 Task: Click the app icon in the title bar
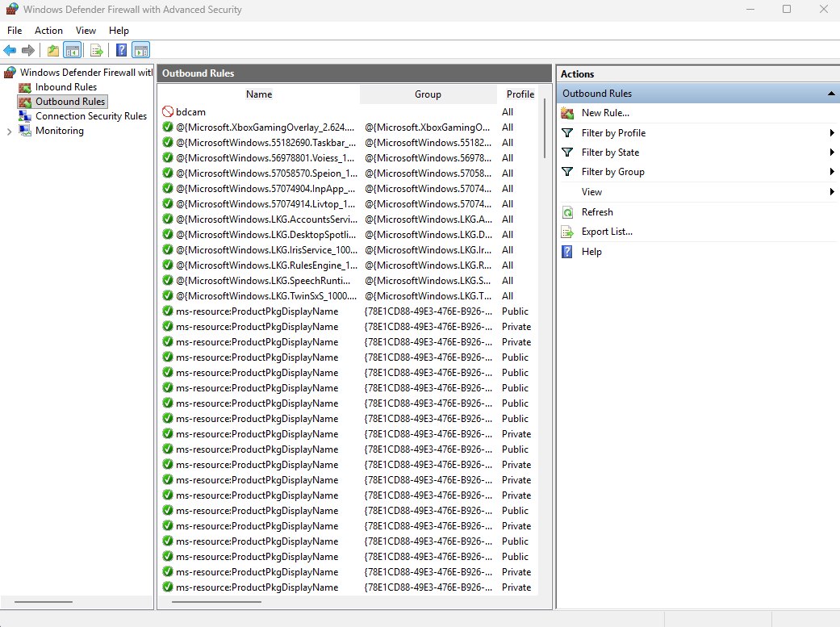click(x=12, y=9)
